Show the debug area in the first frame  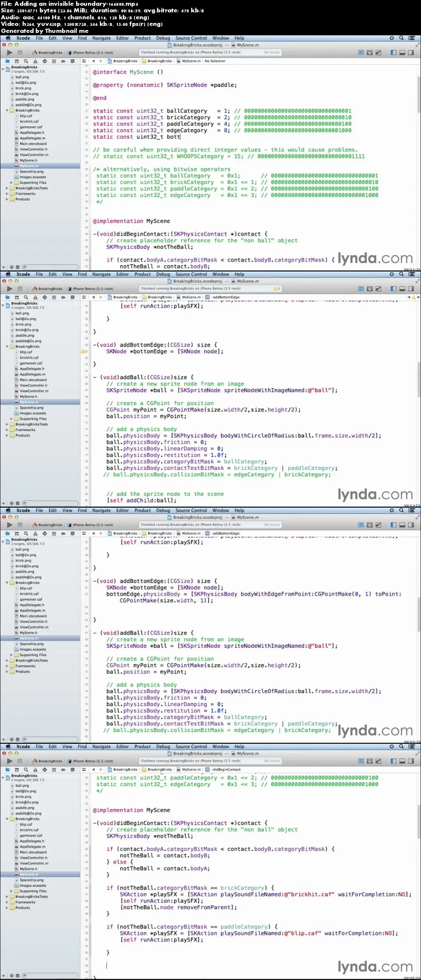point(402,53)
